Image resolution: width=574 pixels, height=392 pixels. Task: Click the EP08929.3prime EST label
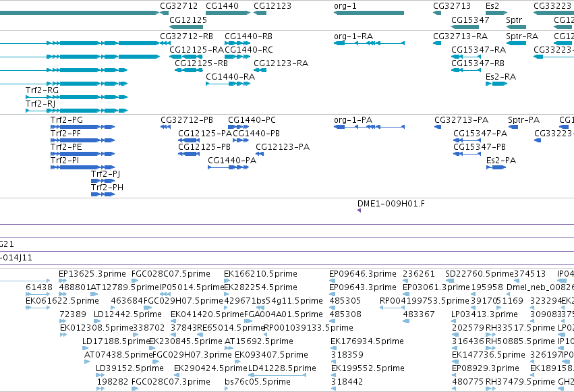[x=486, y=368]
